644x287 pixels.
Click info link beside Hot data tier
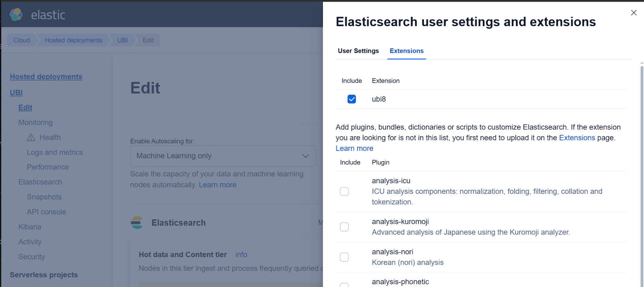point(241,255)
